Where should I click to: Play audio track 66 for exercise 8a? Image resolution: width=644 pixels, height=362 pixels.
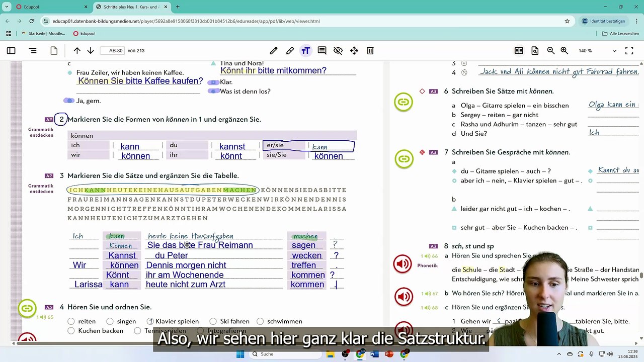[x=403, y=264]
